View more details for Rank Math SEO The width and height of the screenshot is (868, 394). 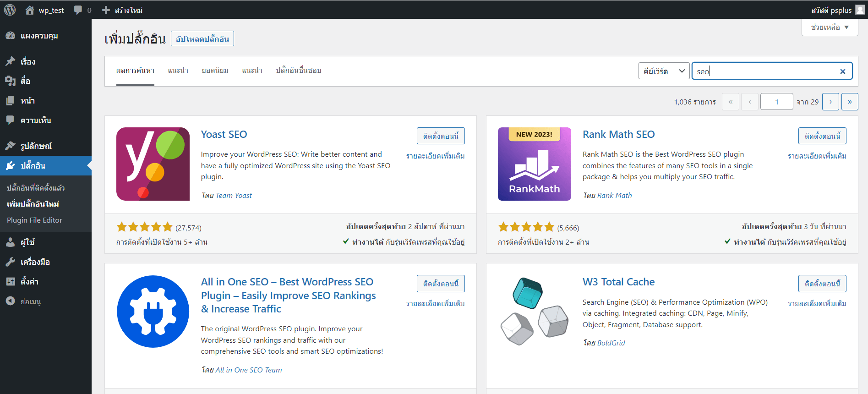[817, 156]
